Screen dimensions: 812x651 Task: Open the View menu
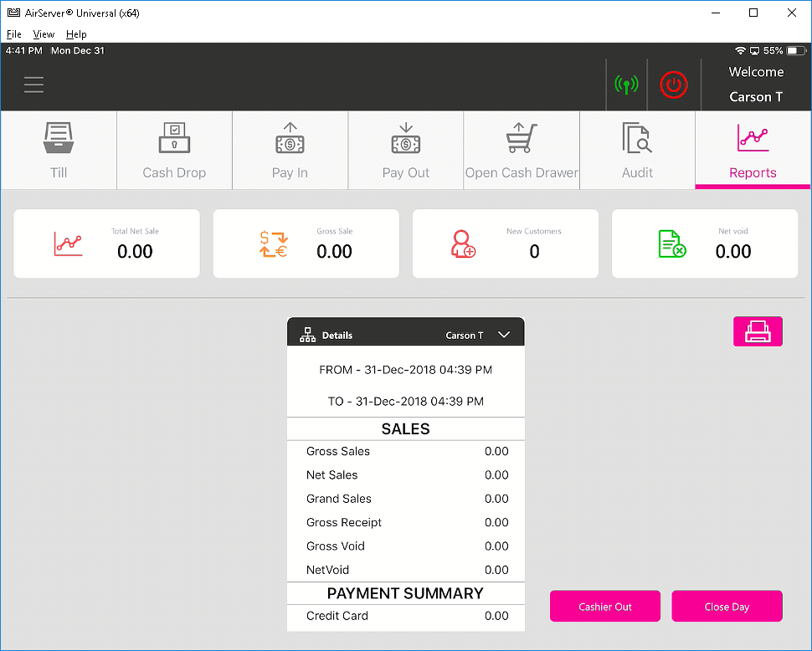tap(44, 34)
